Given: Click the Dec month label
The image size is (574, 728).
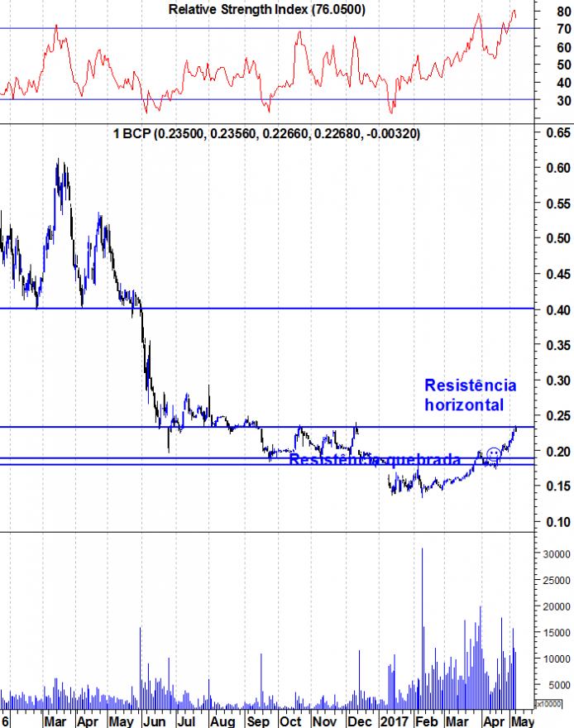Looking at the screenshot, I should click(x=360, y=721).
